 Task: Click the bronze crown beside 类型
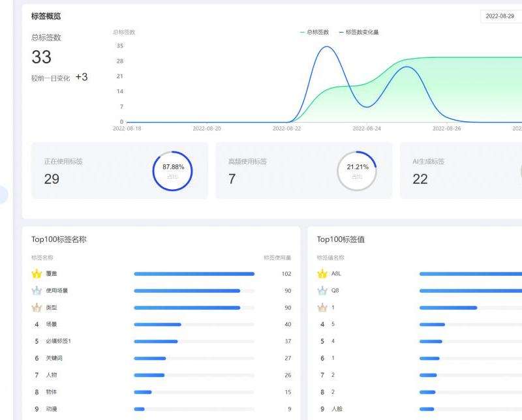[x=37, y=308]
